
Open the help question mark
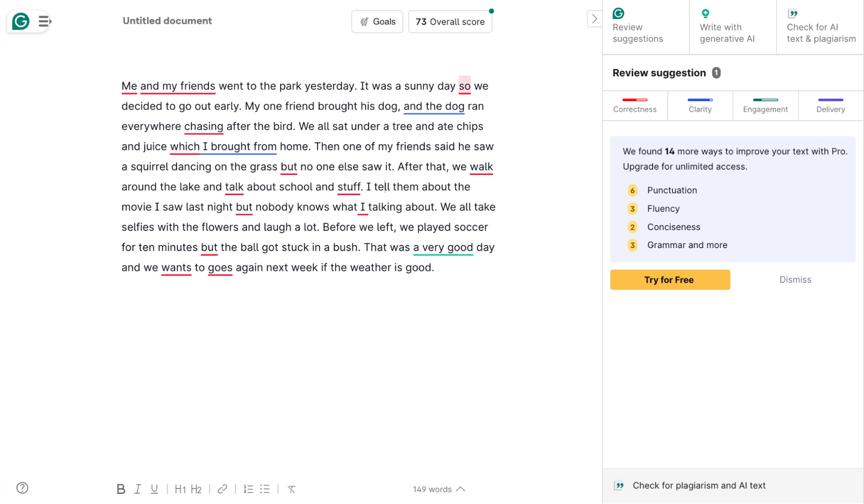click(22, 488)
